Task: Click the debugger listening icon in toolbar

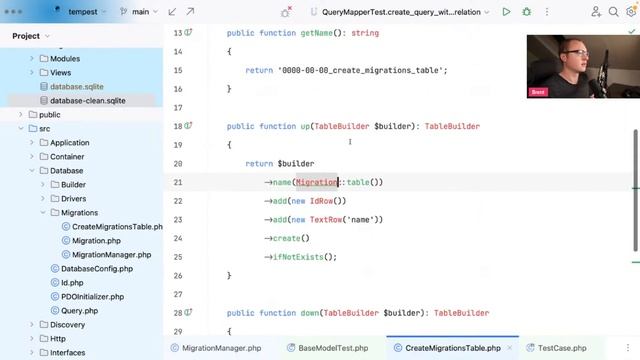Action: point(286,12)
